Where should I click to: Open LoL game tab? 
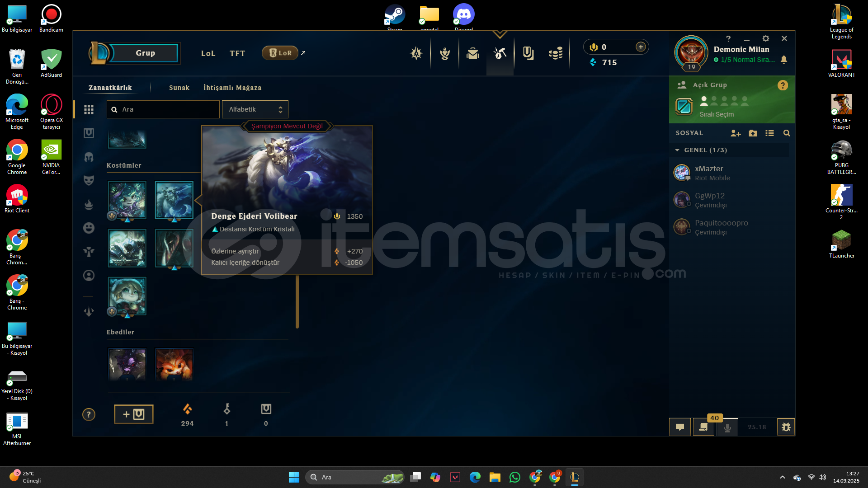click(208, 53)
